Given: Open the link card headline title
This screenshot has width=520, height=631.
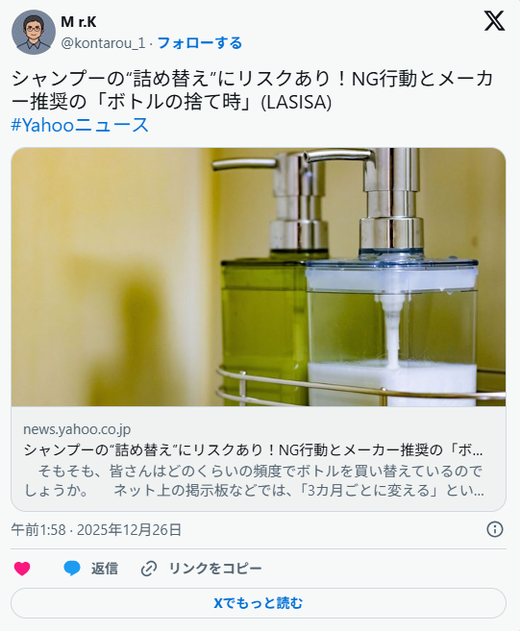Looking at the screenshot, I should pos(253,450).
